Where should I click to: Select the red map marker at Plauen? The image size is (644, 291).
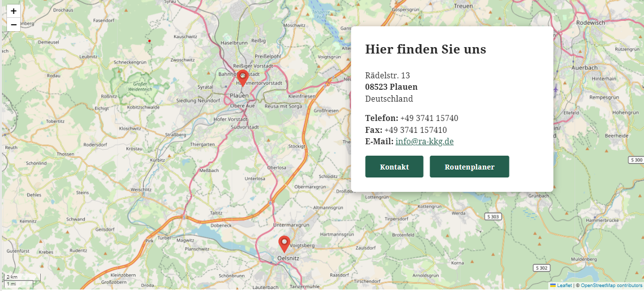[x=243, y=77]
